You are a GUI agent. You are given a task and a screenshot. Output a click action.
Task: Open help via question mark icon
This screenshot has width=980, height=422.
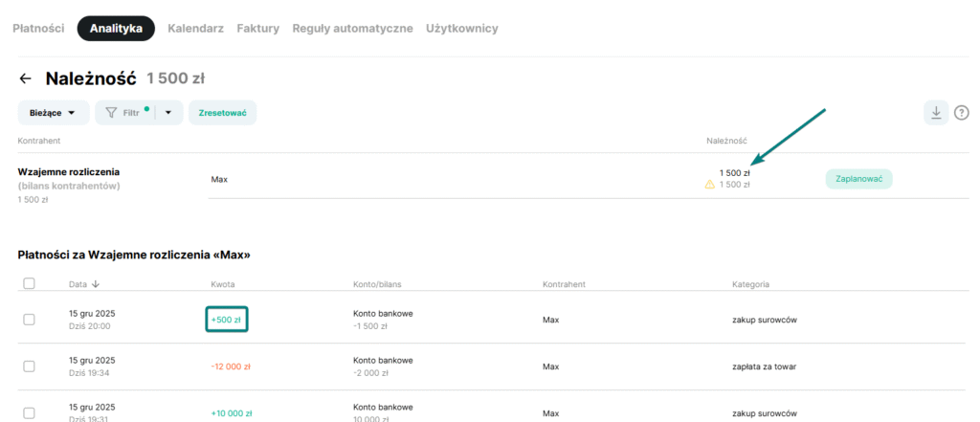(x=962, y=113)
